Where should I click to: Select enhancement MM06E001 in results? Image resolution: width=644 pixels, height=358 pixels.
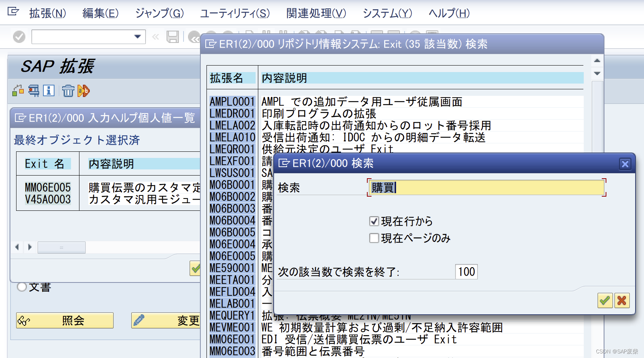(232, 339)
